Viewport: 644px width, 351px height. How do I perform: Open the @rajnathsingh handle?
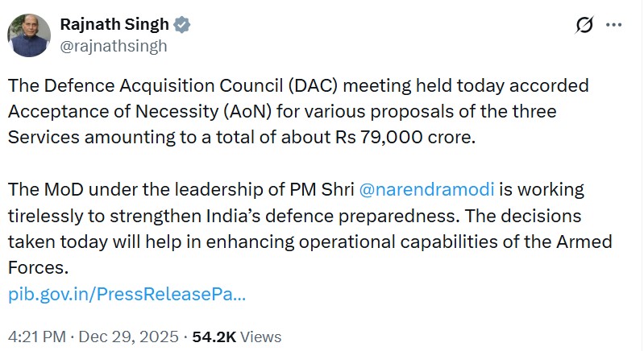tap(114, 46)
